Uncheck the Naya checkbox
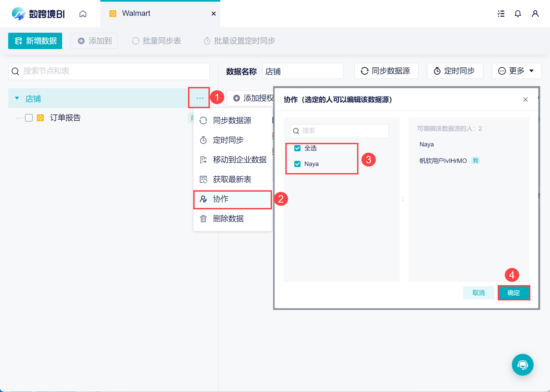This screenshot has height=392, width=550. click(297, 164)
